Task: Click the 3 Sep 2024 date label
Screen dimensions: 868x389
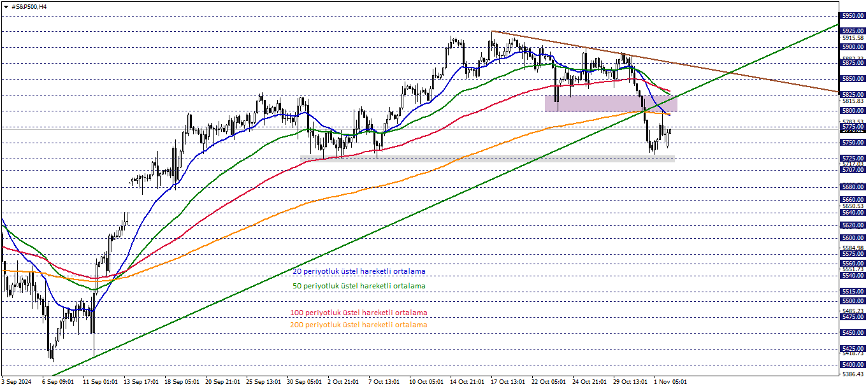Action: pyautogui.click(x=16, y=382)
